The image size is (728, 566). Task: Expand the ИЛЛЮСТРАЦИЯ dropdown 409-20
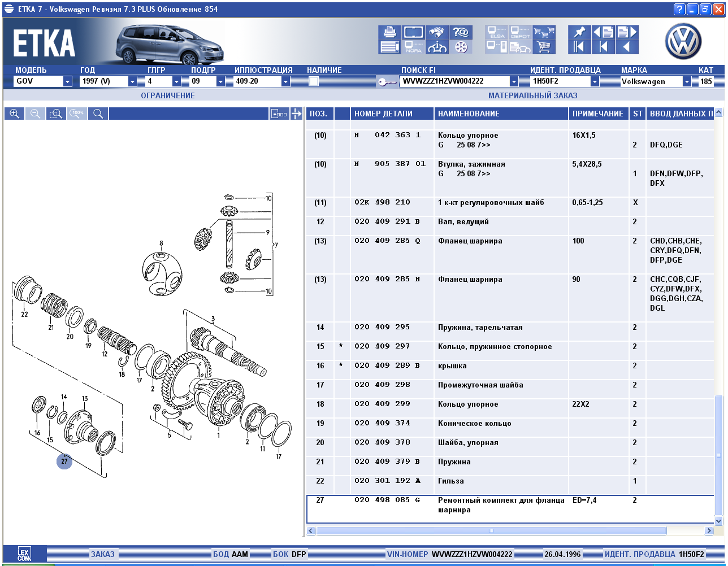coord(285,81)
